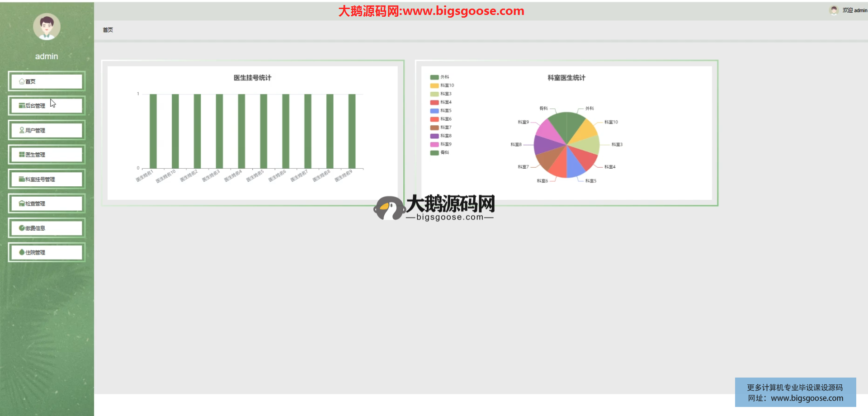Click the 缴费信息 menu label
868x416 pixels.
(35, 228)
